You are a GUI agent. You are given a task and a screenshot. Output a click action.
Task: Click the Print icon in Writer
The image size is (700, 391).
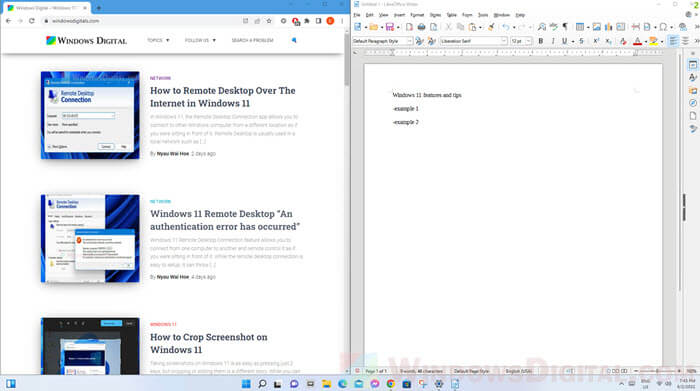421,27
